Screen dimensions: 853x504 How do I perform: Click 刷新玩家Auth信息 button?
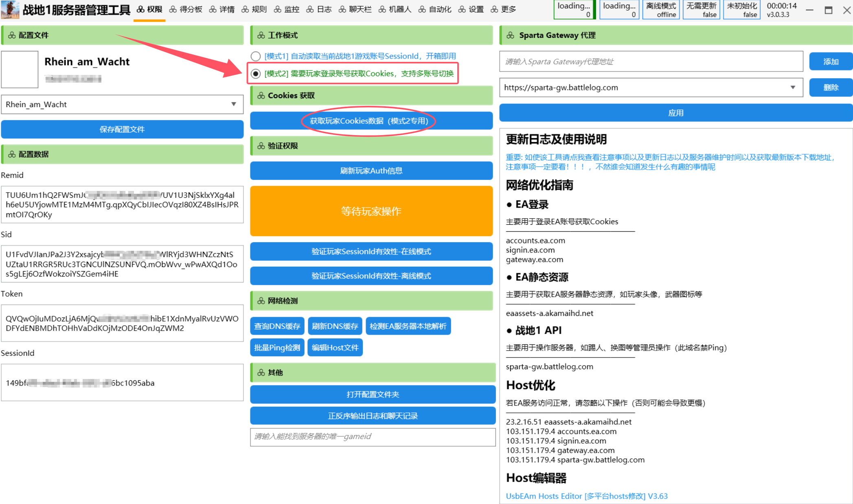click(x=371, y=171)
